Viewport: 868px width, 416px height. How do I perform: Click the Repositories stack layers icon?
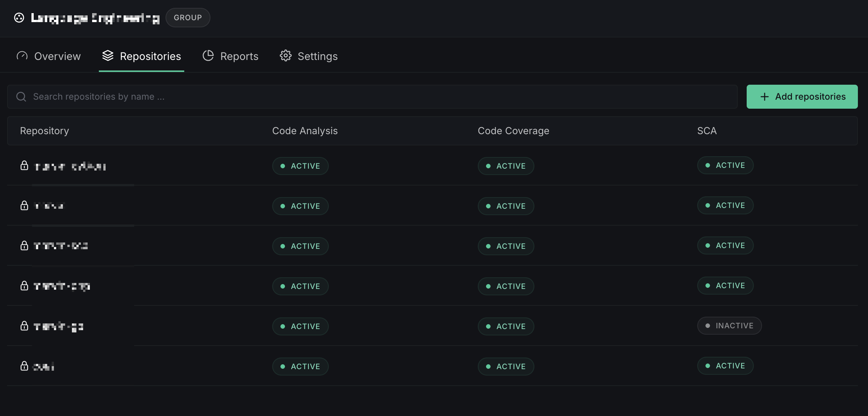coord(108,56)
